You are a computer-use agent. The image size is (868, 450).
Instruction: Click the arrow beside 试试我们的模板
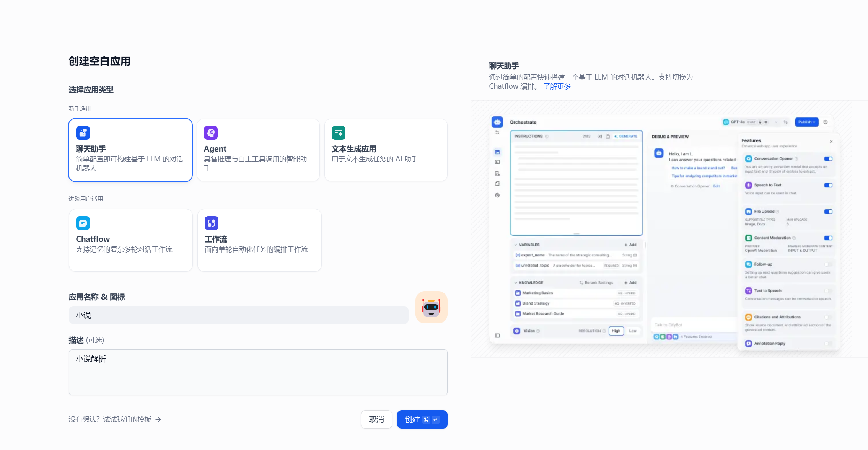(x=158, y=420)
